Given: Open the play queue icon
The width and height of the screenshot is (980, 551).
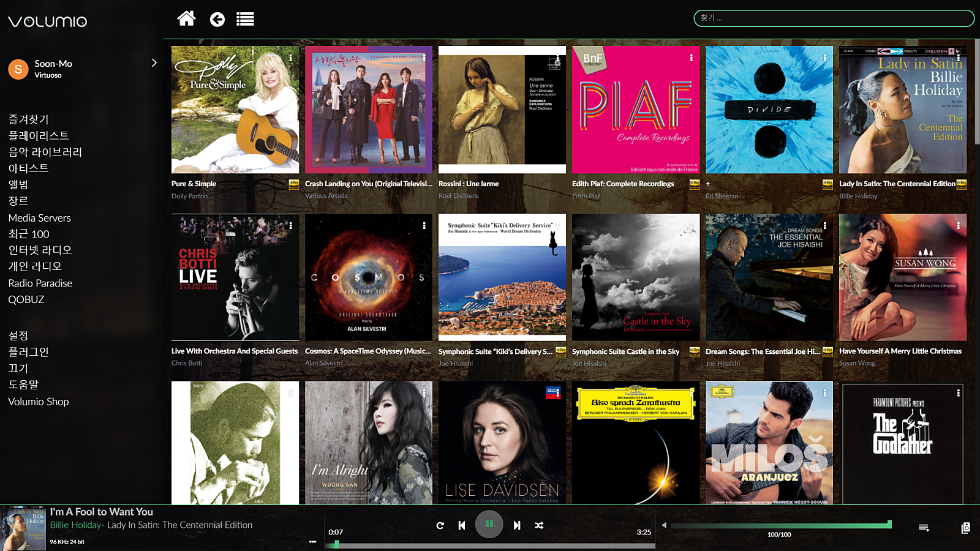Looking at the screenshot, I should click(924, 528).
